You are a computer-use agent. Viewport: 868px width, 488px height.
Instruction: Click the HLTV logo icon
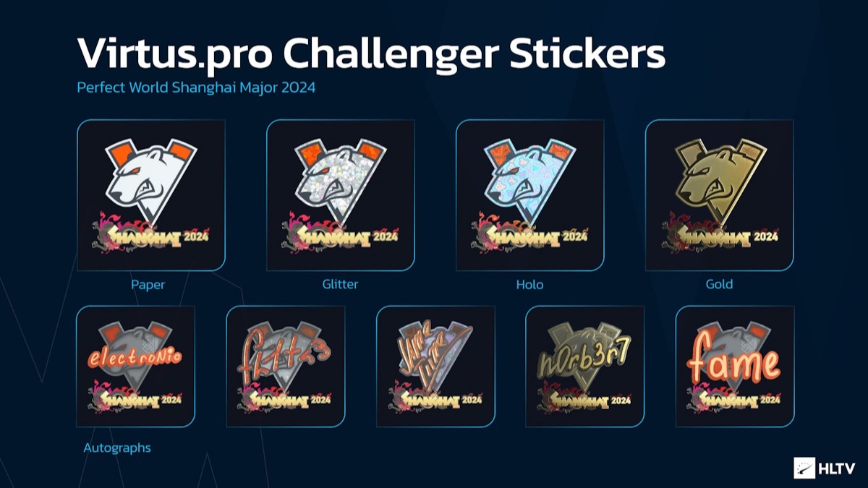(804, 468)
